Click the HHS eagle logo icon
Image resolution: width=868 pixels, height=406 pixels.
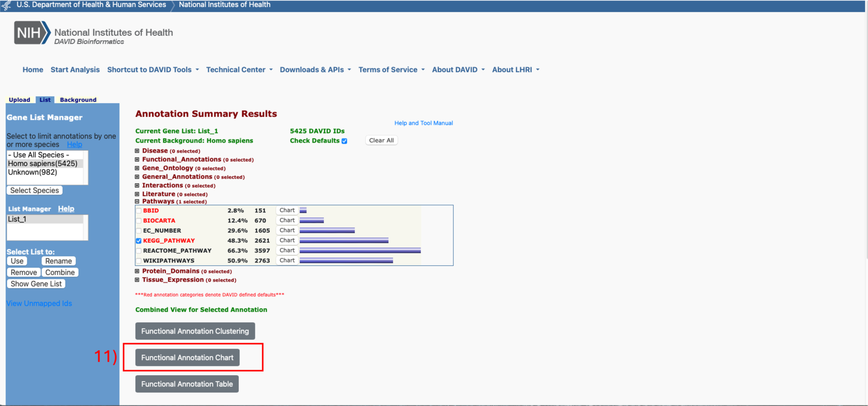[x=6, y=5]
